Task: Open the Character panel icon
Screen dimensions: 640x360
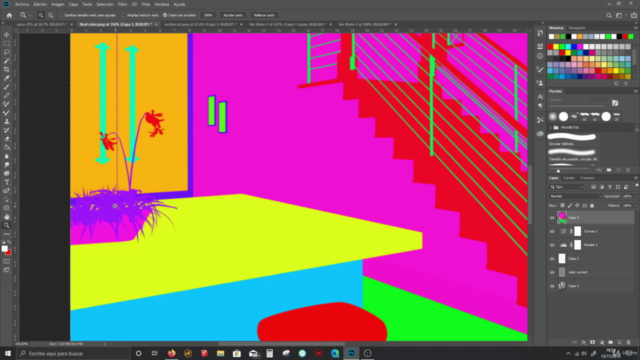Action: (x=540, y=97)
